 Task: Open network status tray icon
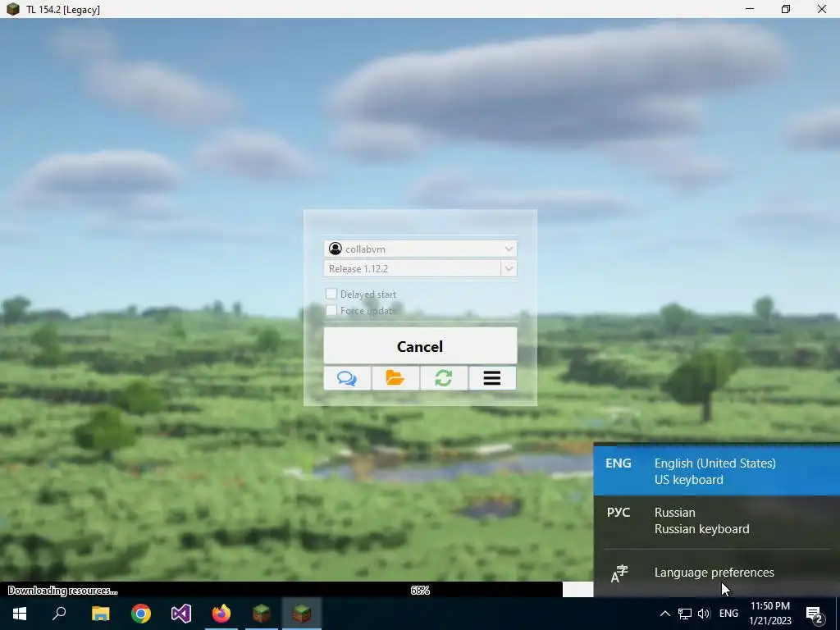point(685,614)
